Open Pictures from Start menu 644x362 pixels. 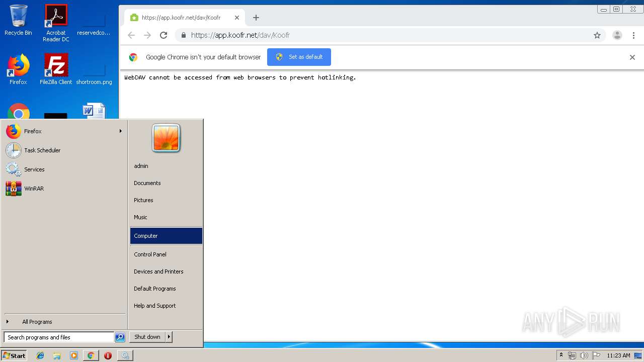pyautogui.click(x=166, y=200)
